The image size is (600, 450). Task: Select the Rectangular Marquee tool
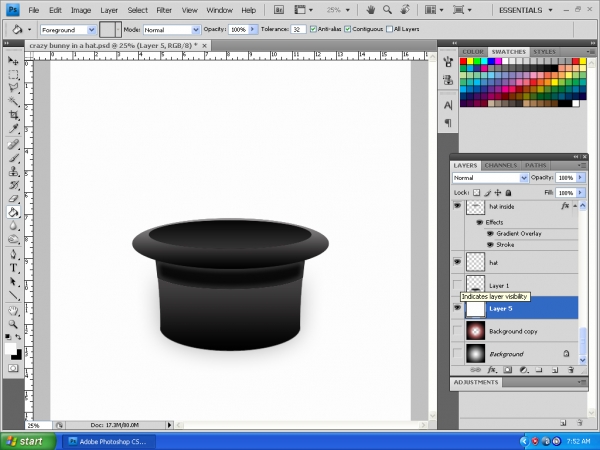pyautogui.click(x=13, y=75)
